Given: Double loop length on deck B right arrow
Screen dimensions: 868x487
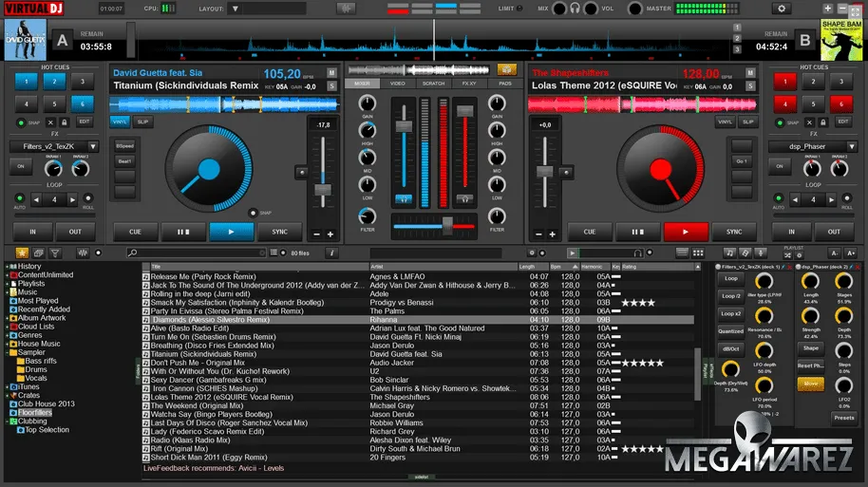Looking at the screenshot, I should [x=832, y=199].
